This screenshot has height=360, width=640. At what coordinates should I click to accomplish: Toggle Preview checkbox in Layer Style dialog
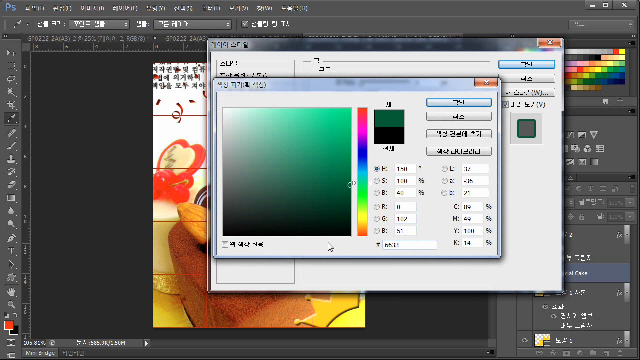coord(506,104)
